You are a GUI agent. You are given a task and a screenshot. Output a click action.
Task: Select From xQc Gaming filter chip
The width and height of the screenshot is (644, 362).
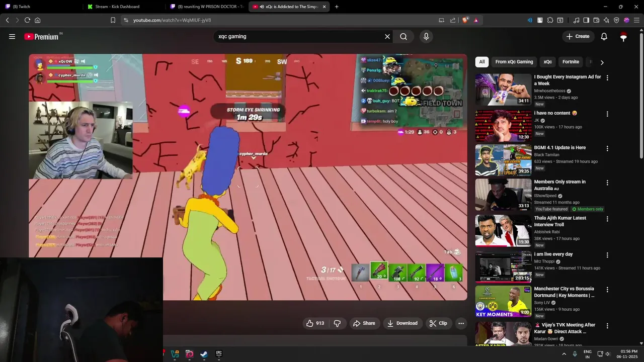click(514, 62)
